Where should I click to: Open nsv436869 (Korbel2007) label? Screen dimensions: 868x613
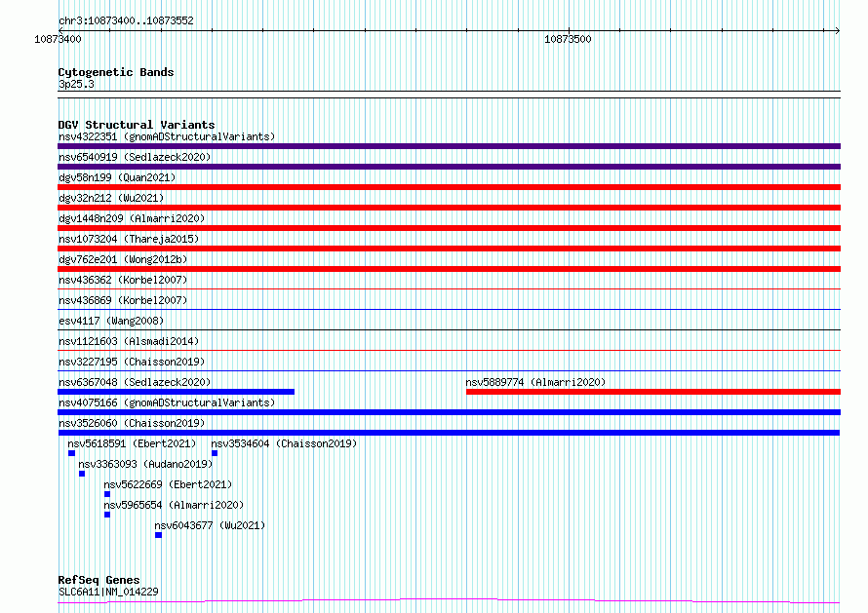pos(123,300)
